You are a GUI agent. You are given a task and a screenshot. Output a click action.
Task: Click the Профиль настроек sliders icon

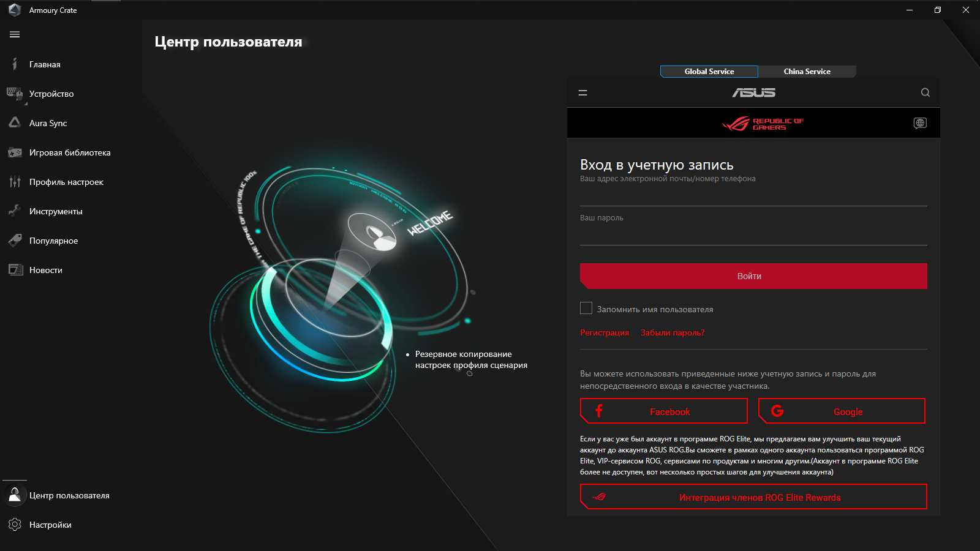[x=15, y=182]
